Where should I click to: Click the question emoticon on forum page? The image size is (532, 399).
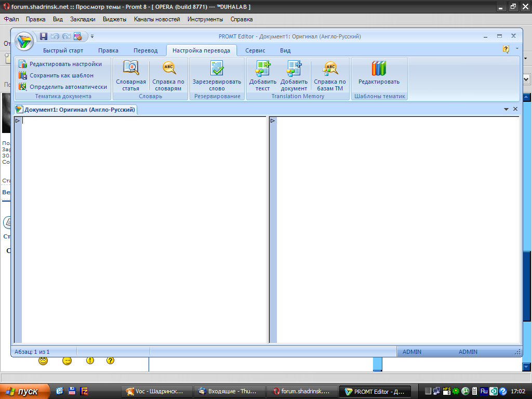pyautogui.click(x=110, y=361)
